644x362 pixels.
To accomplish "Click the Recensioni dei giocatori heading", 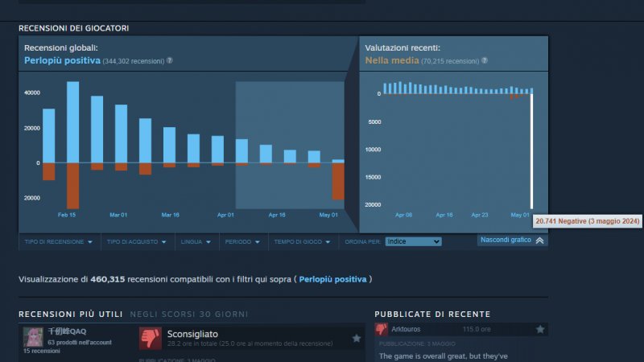I will tap(73, 28).
